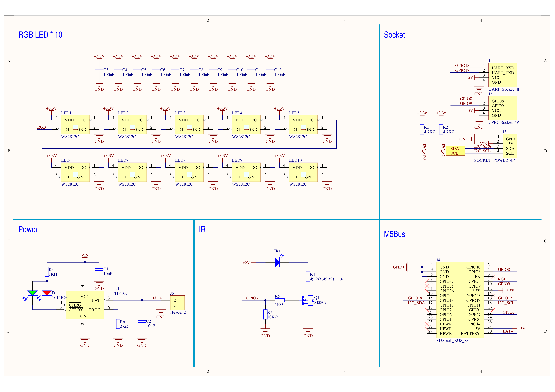This screenshot has height=392, width=555.
Task: Select the J4 M5Stack_BUS_S3 connector
Action: (460, 300)
